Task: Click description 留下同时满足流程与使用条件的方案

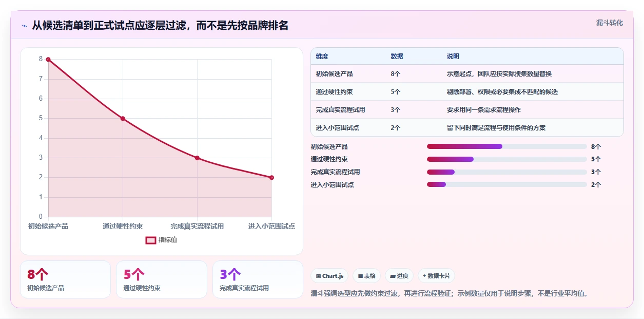Action: point(496,128)
